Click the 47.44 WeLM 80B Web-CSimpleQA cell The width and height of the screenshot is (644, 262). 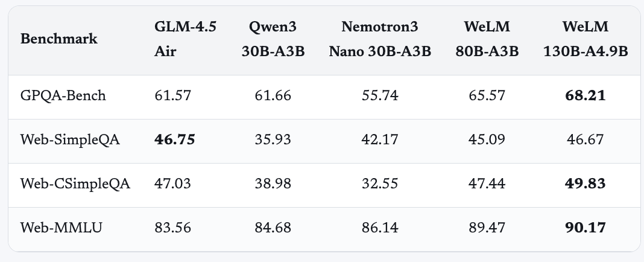[487, 183]
